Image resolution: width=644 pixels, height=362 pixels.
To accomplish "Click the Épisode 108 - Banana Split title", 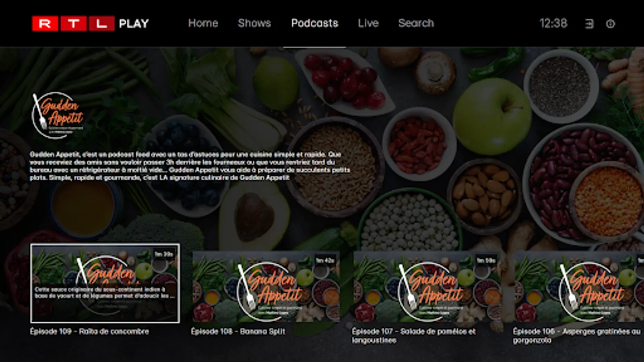I will pos(238,331).
